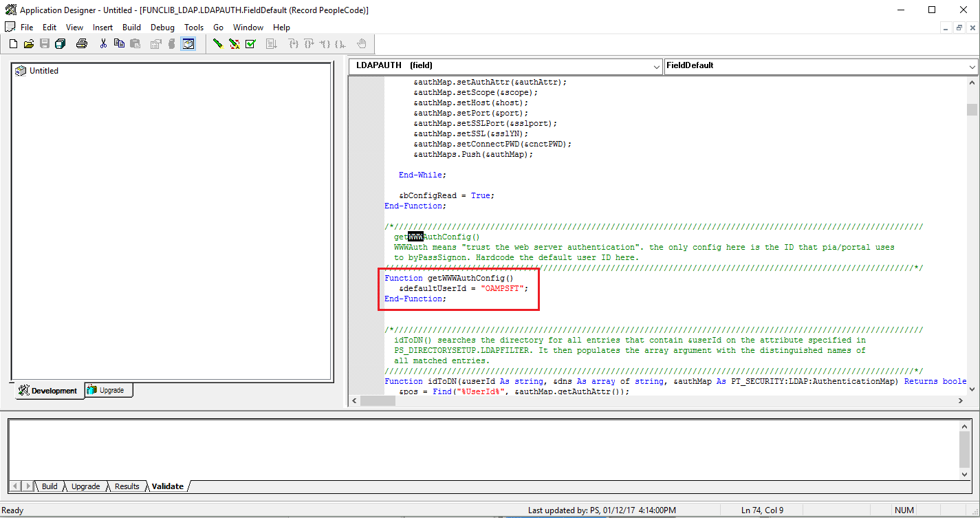Open the Debug menu

(162, 28)
